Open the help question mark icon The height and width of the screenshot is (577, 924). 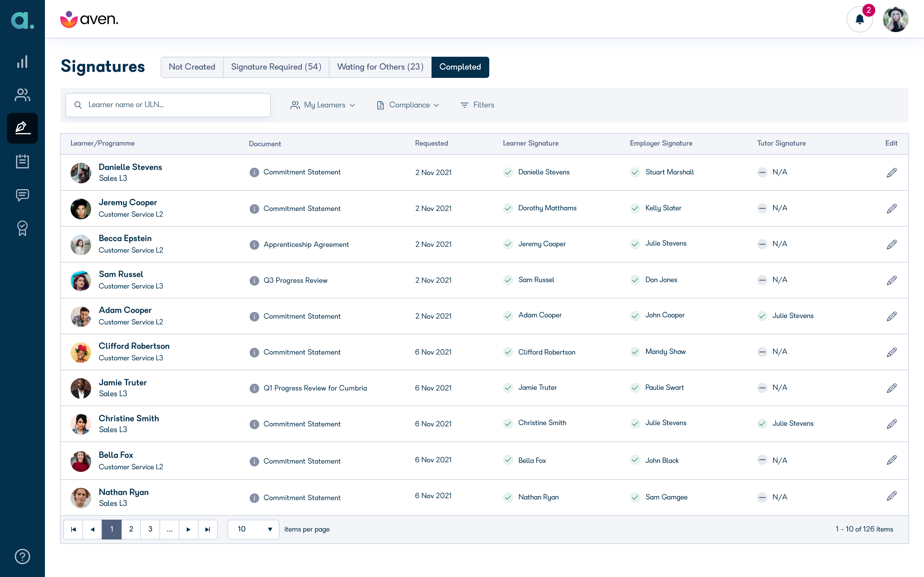tap(22, 556)
